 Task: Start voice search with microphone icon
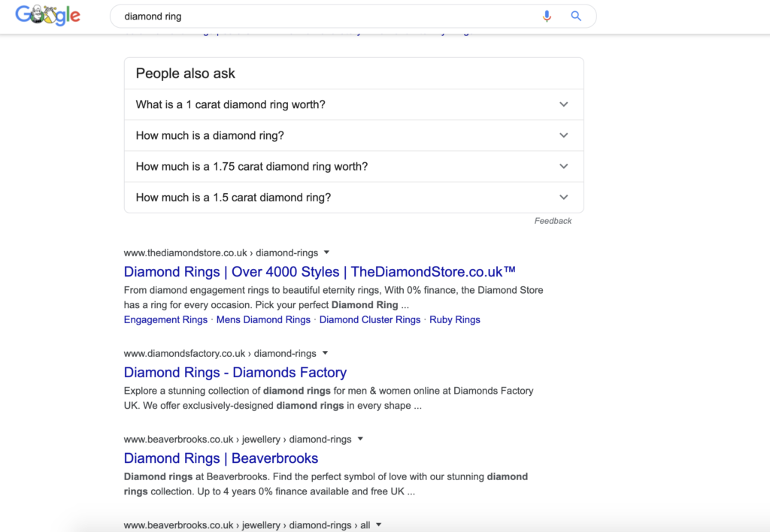547,17
